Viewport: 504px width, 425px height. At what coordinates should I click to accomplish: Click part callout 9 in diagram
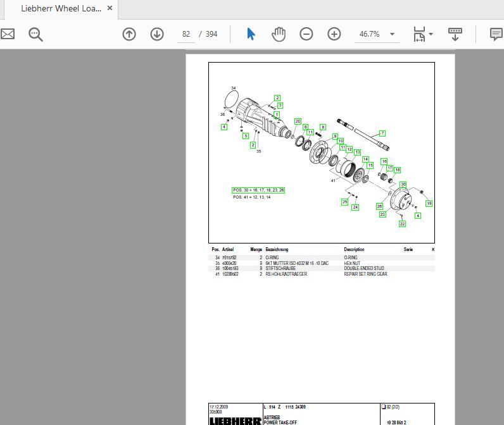pos(335,136)
